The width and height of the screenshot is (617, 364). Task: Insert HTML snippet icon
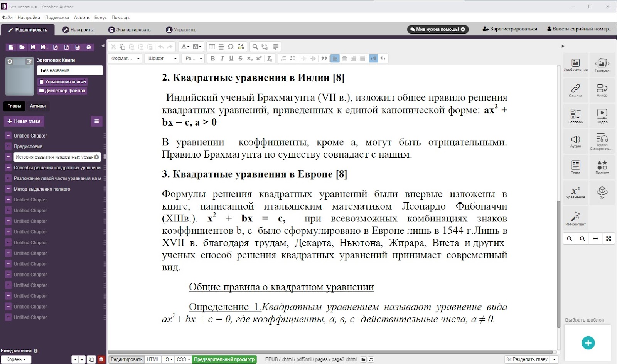[241, 47]
